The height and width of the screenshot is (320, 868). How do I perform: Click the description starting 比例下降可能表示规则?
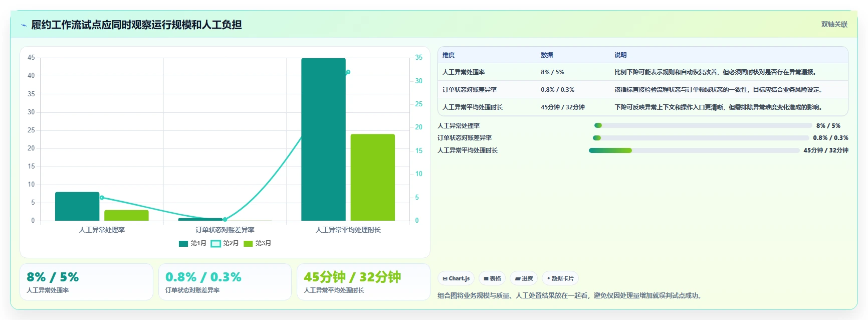(x=717, y=72)
